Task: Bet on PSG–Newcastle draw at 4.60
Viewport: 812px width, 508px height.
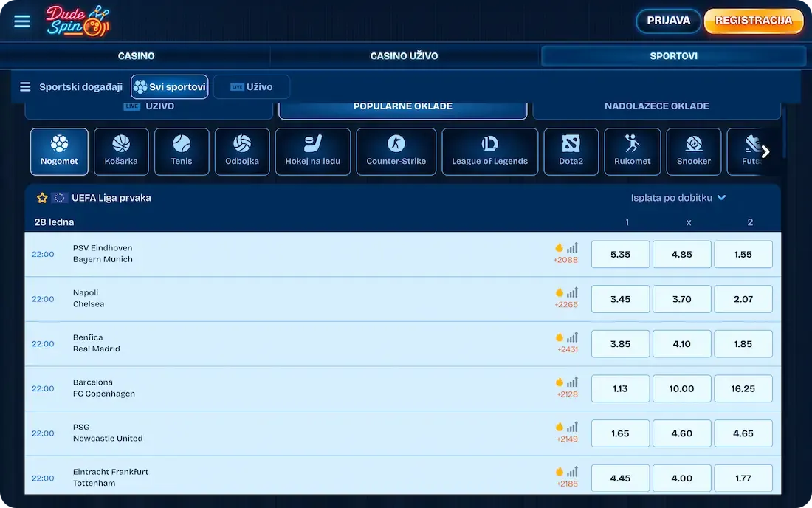Action: pos(681,433)
